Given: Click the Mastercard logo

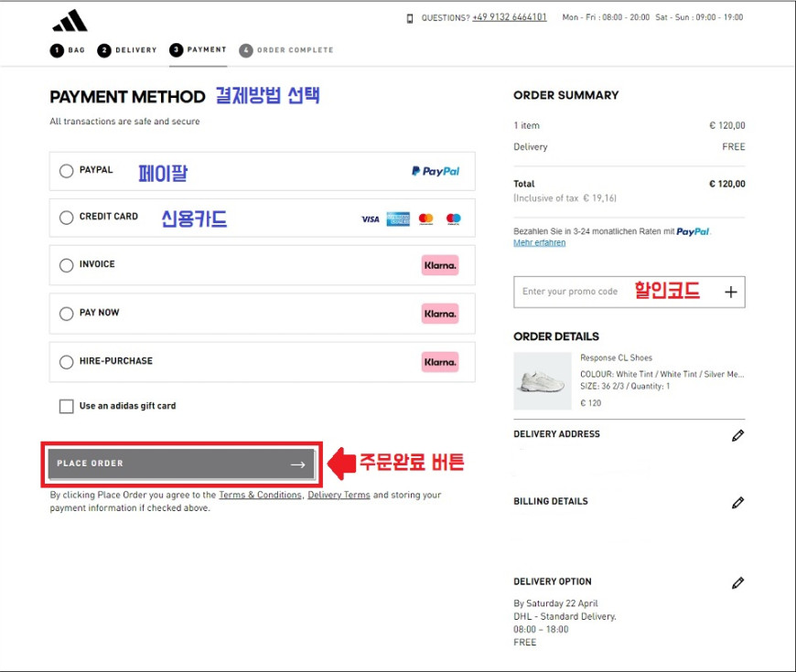Looking at the screenshot, I should point(426,219).
